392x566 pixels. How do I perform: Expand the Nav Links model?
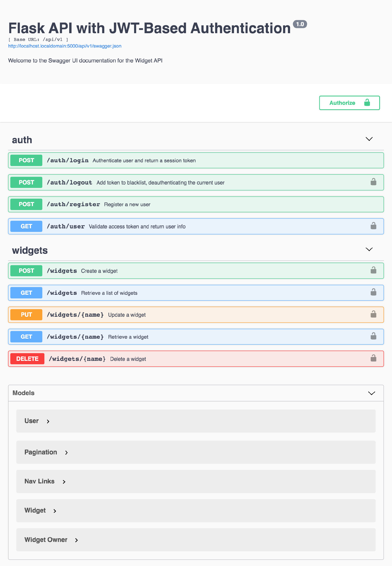pos(64,482)
